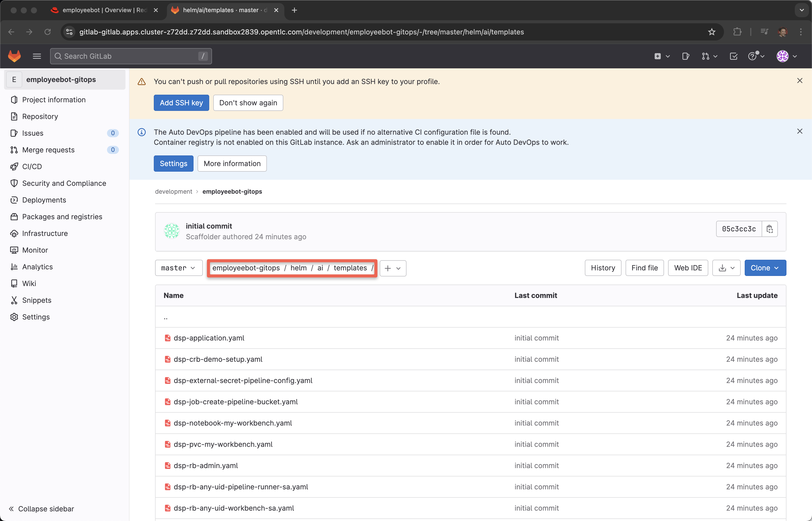The image size is (812, 521).
Task: Dismiss the SSH key warning banner
Action: (x=800, y=81)
